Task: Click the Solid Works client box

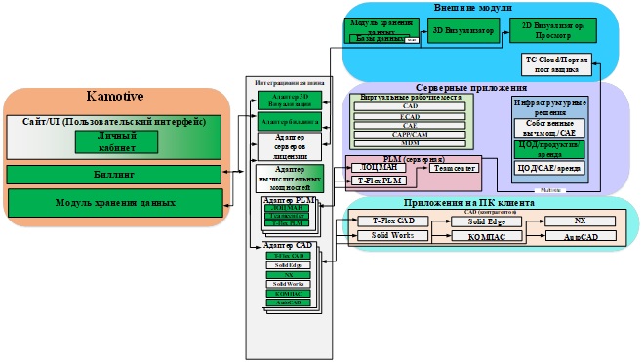Action: pyautogui.click(x=393, y=236)
